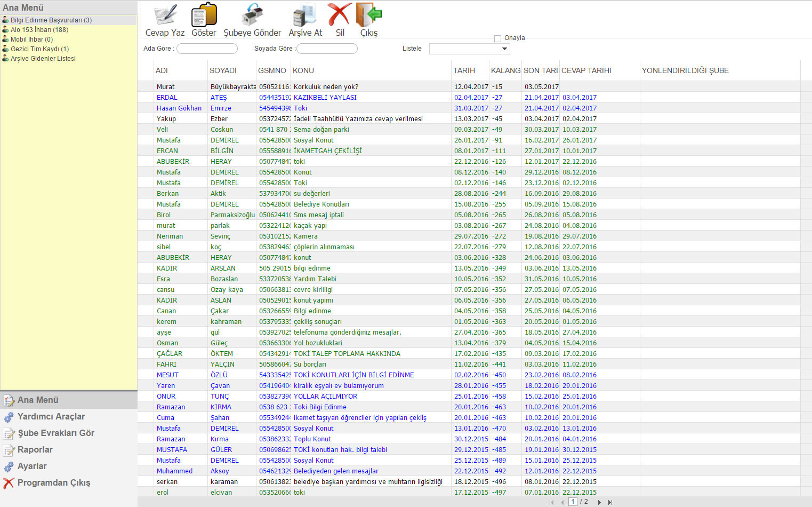Viewport: 812px width, 507px height.
Task: Click Ayarlar gear icon
Action: tap(9, 466)
